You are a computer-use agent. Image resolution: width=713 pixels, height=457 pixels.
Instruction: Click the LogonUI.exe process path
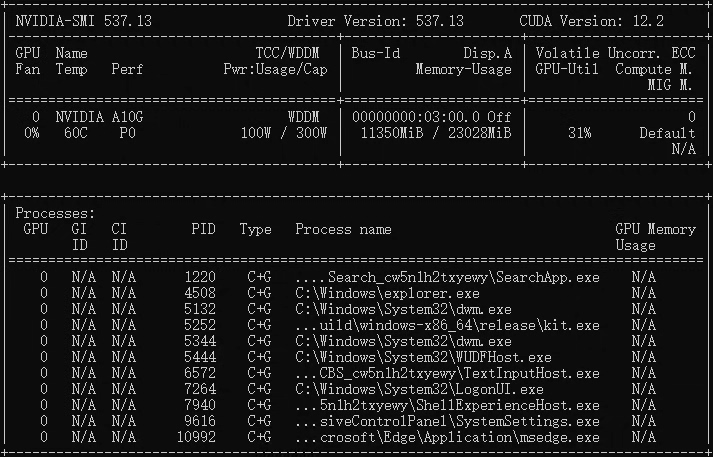(419, 389)
